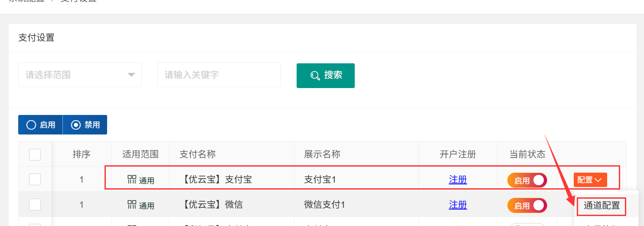Click the QR grid icon in 微信 row

[132, 204]
